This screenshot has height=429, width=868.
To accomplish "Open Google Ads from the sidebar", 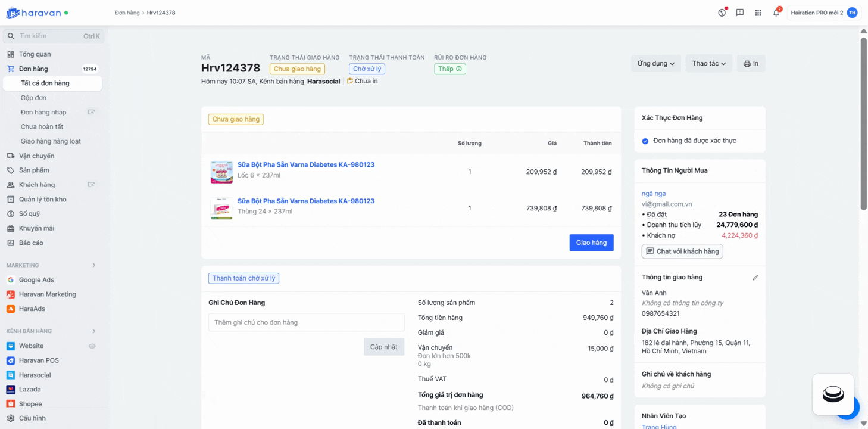I will [36, 280].
